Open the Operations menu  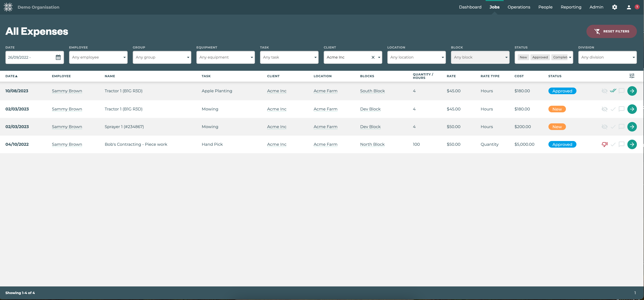[519, 7]
